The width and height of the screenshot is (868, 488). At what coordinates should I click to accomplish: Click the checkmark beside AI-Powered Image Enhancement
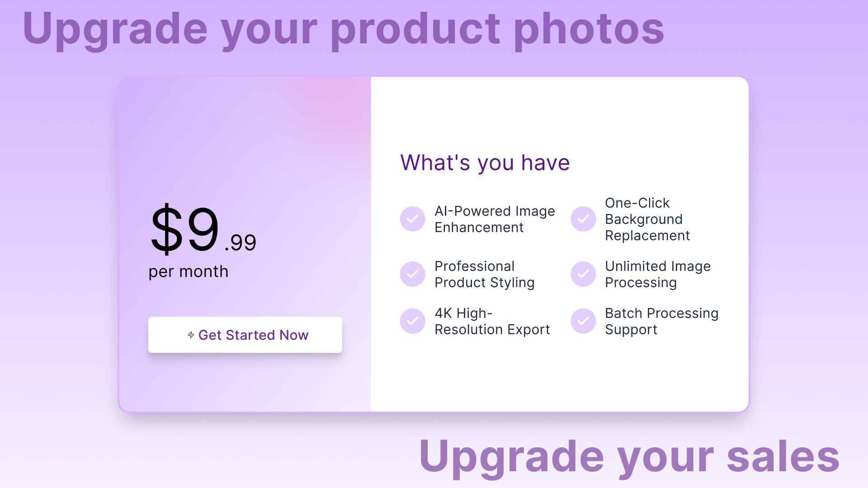[x=412, y=219]
